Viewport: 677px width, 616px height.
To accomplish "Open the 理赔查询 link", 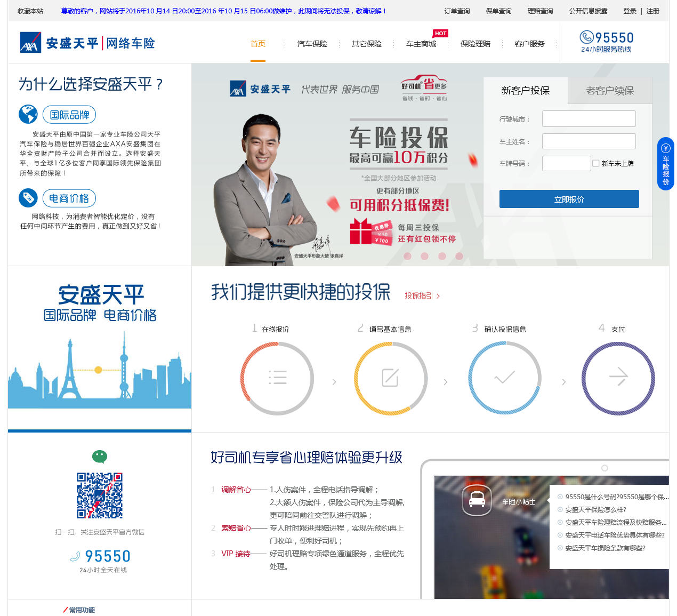I will [541, 11].
